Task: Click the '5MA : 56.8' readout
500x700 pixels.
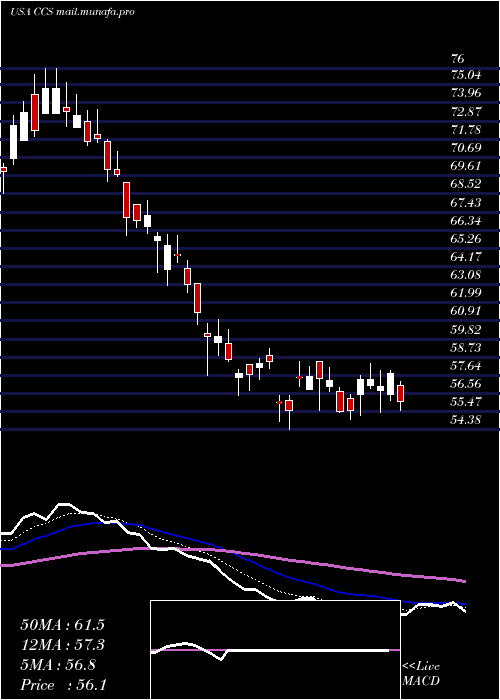Action: tap(58, 665)
